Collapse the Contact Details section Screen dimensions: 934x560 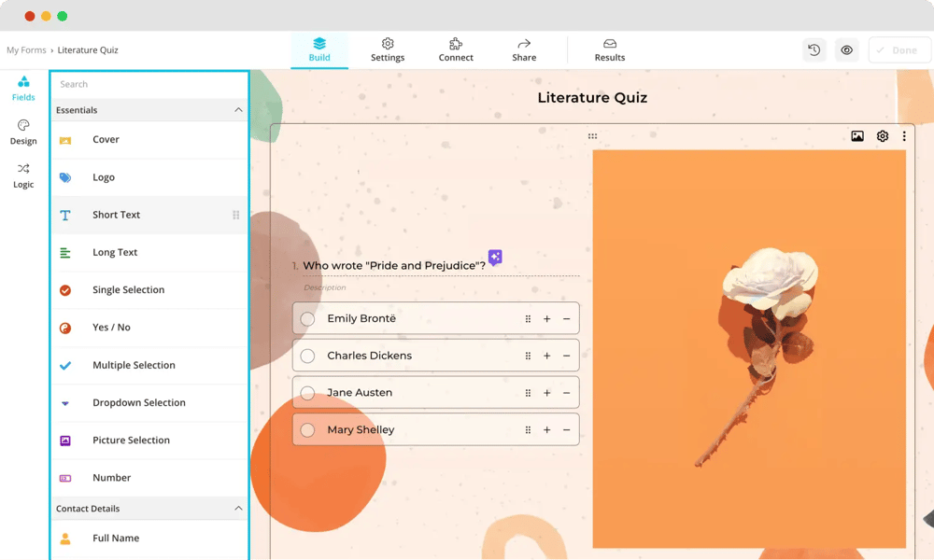238,509
